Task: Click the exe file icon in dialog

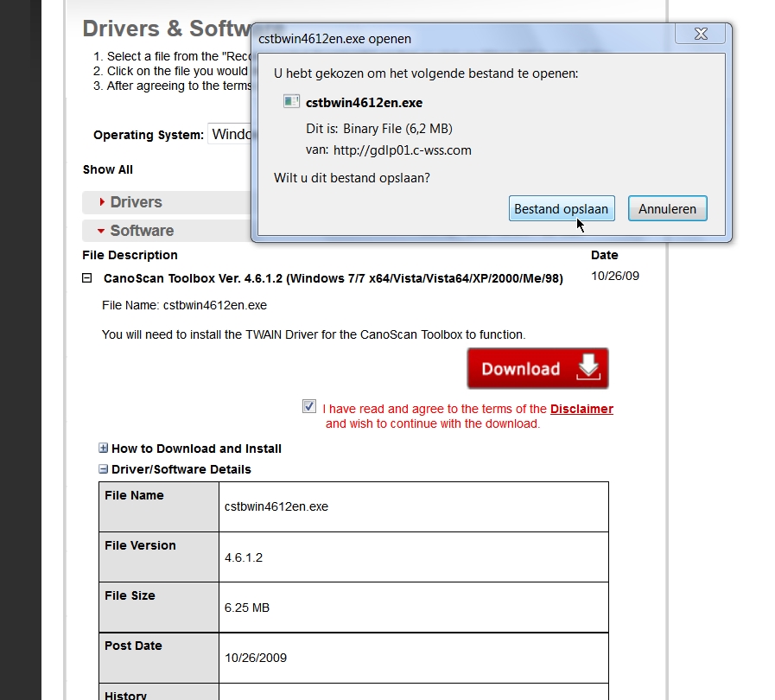Action: pyautogui.click(x=291, y=102)
